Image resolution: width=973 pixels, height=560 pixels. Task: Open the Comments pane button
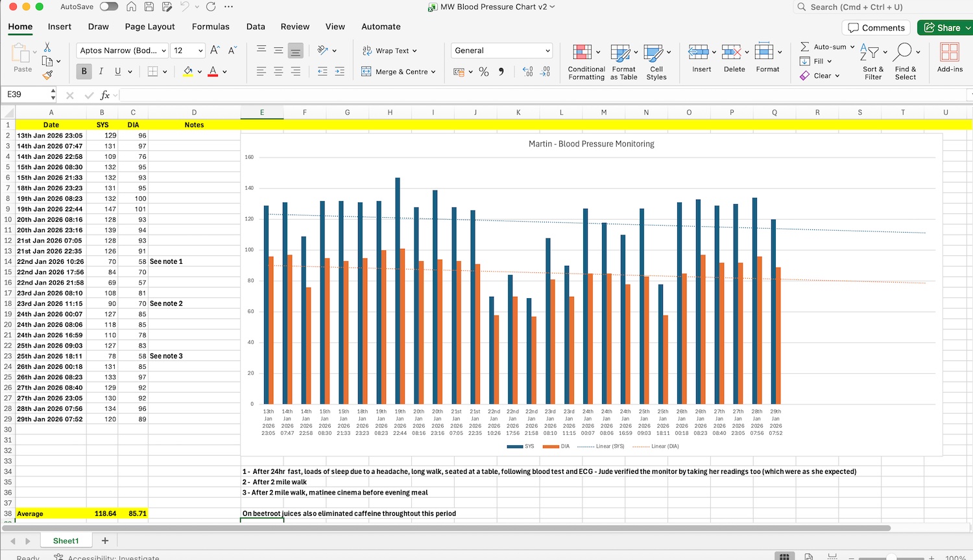[x=876, y=28]
